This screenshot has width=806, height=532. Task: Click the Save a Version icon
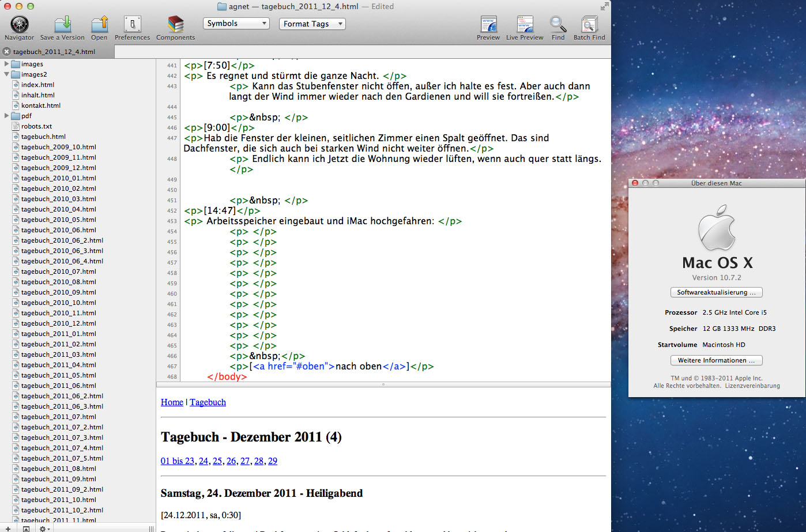pos(62,24)
